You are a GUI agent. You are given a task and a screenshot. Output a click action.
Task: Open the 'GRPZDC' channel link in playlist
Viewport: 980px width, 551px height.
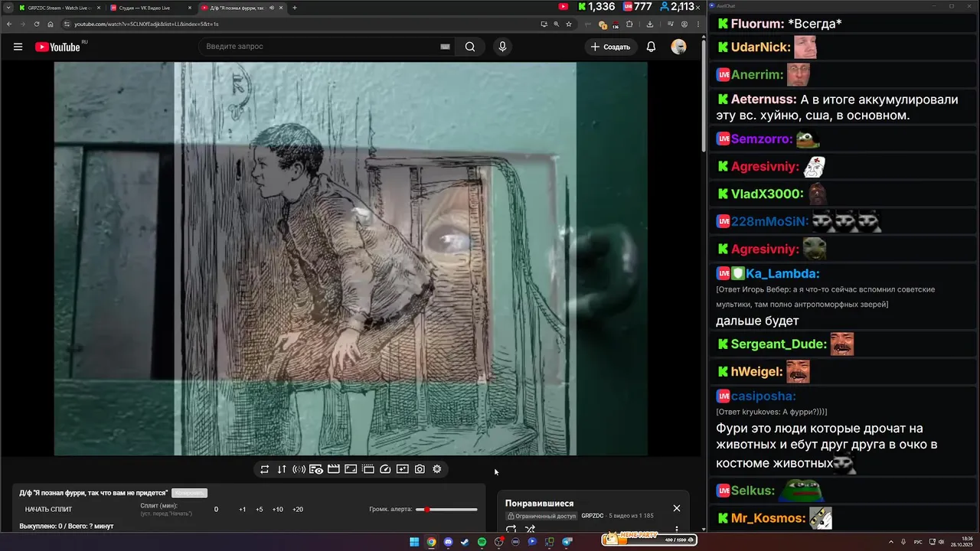[593, 516]
